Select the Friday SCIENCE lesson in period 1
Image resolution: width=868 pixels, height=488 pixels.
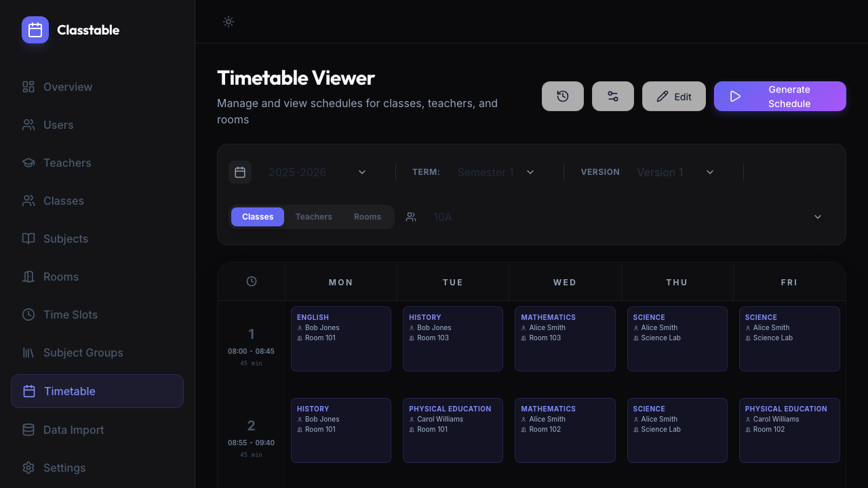(789, 339)
